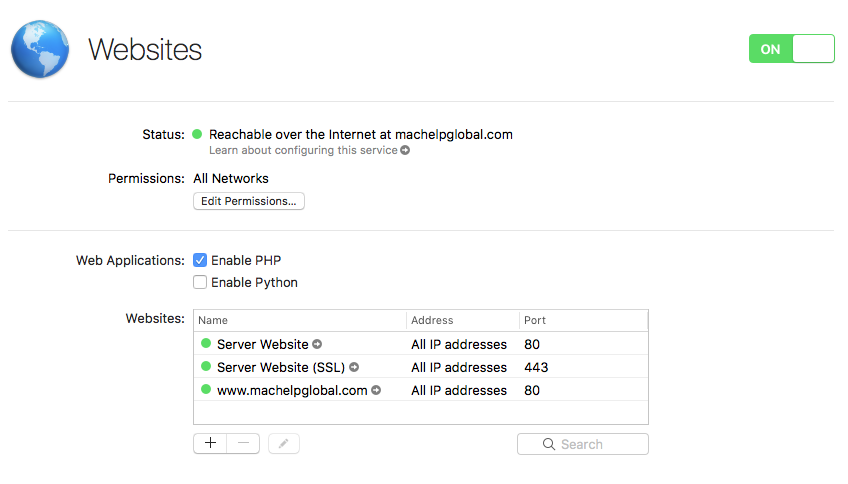Viewport: 848px width, 484px height.
Task: Add a new website with plus button
Action: click(x=210, y=444)
